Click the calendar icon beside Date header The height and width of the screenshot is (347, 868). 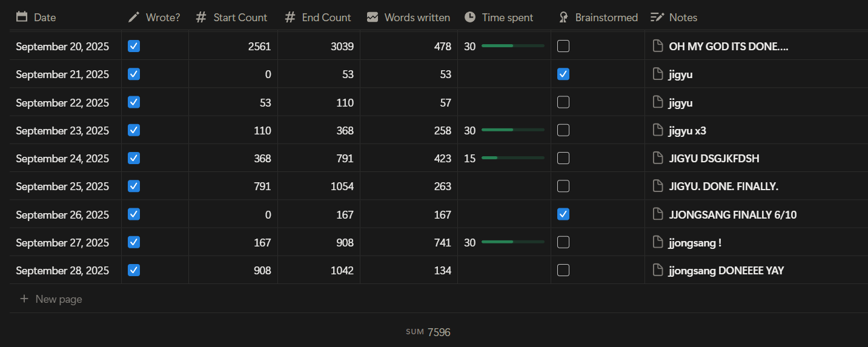(22, 18)
